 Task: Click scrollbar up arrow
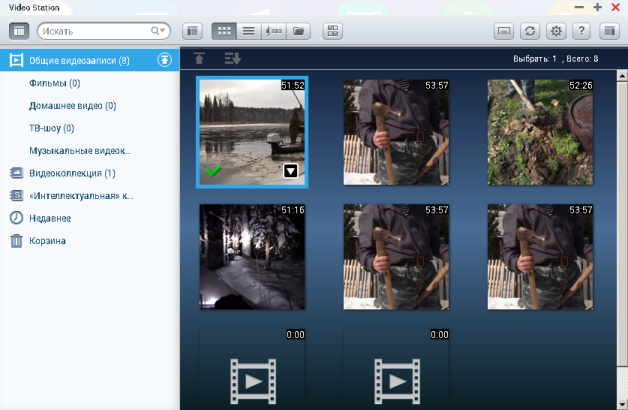tap(622, 75)
